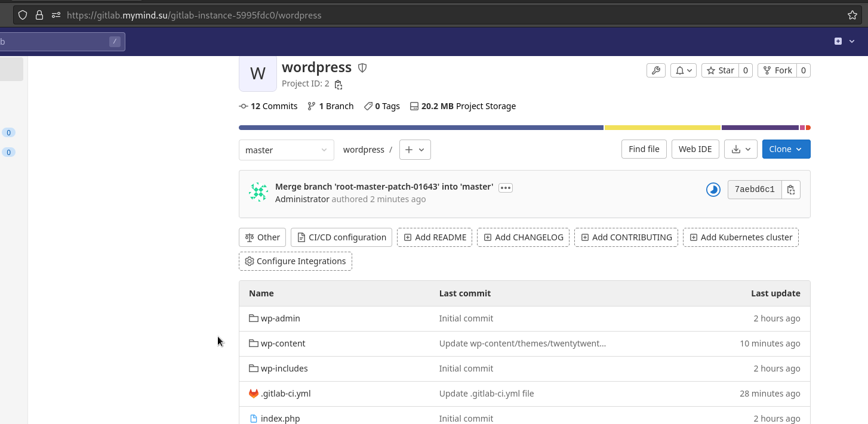Copy the project ID with the clipboard icon
868x424 pixels.
click(x=338, y=84)
